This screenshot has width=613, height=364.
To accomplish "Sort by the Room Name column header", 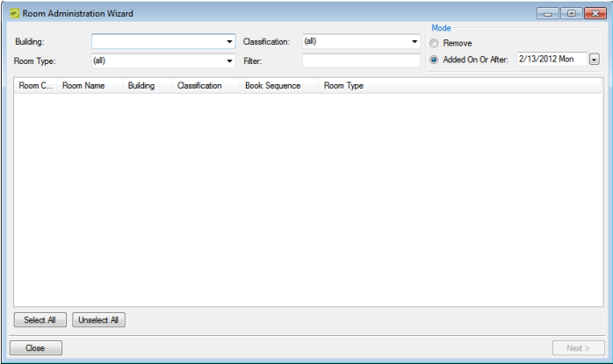I will click(90, 86).
